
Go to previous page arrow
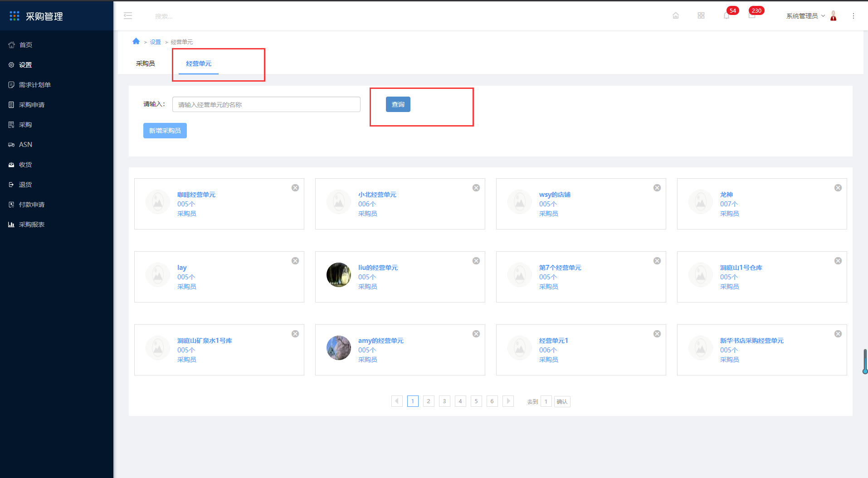[397, 401]
